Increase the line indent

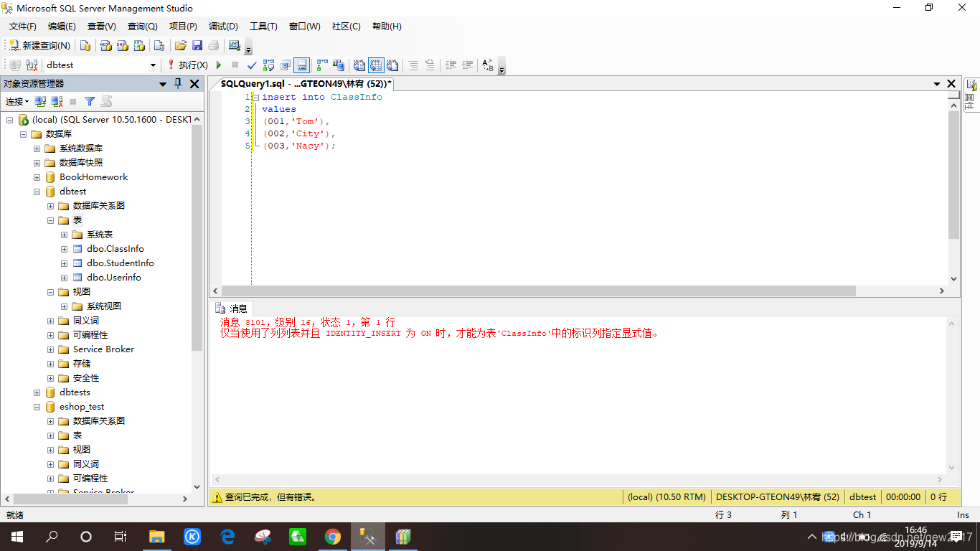[x=467, y=65]
